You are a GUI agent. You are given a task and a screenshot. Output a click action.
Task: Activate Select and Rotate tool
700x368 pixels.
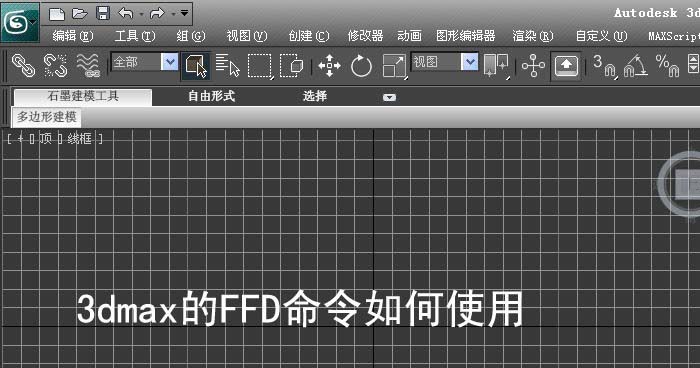361,66
